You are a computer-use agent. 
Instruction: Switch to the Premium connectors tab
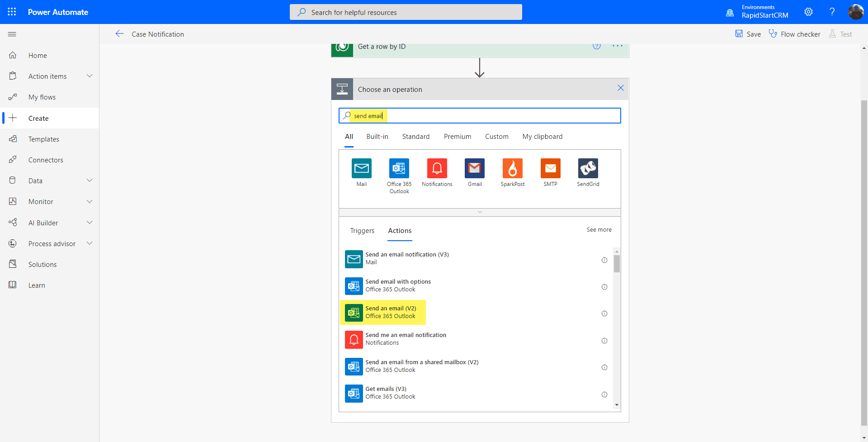pos(457,136)
